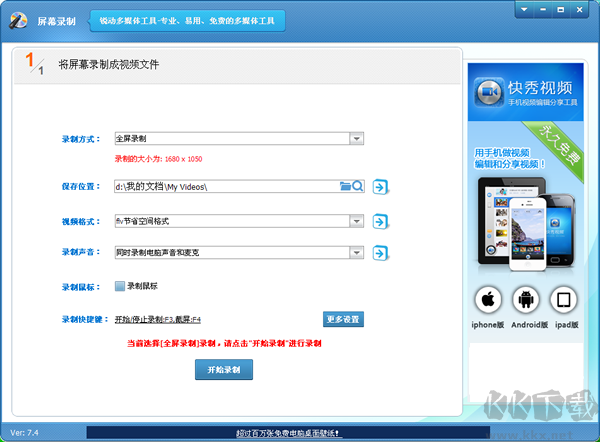Close the screen recorder window
The image size is (600, 442).
pos(579,10)
